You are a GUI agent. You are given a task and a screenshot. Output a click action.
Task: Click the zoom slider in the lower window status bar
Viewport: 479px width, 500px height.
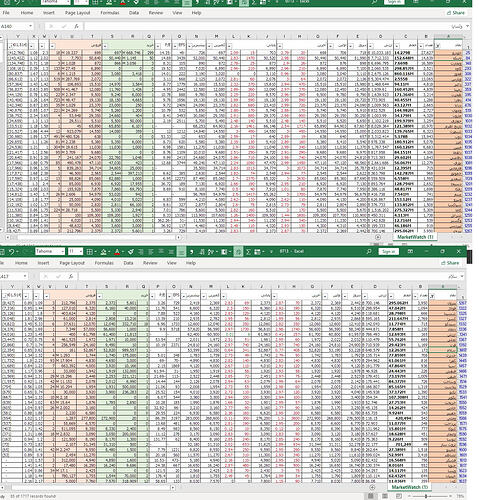tap(426, 496)
